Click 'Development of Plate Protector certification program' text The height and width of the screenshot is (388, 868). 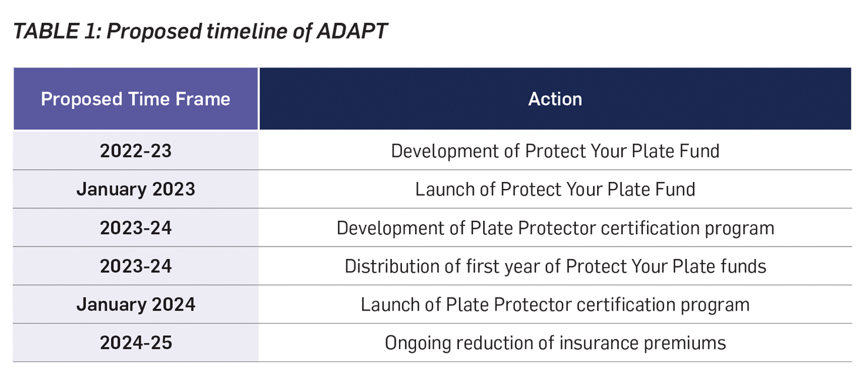555,228
